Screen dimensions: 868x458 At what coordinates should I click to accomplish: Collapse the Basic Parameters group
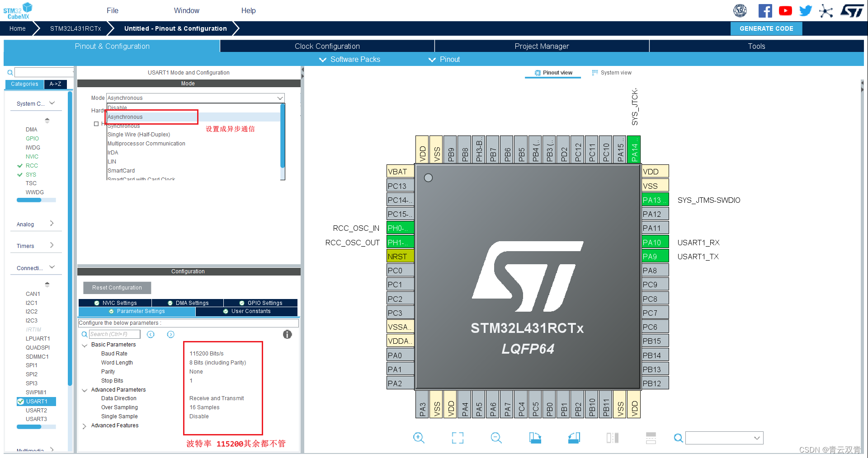(x=85, y=345)
